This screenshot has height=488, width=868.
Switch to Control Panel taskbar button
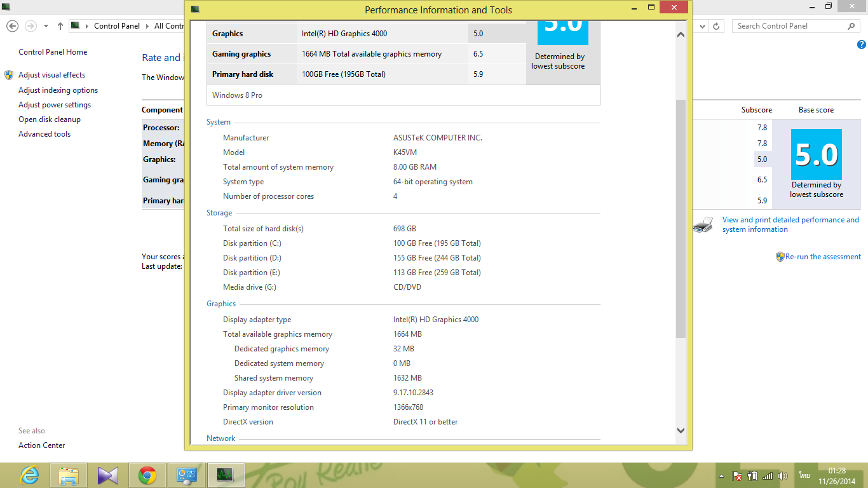coord(186,475)
